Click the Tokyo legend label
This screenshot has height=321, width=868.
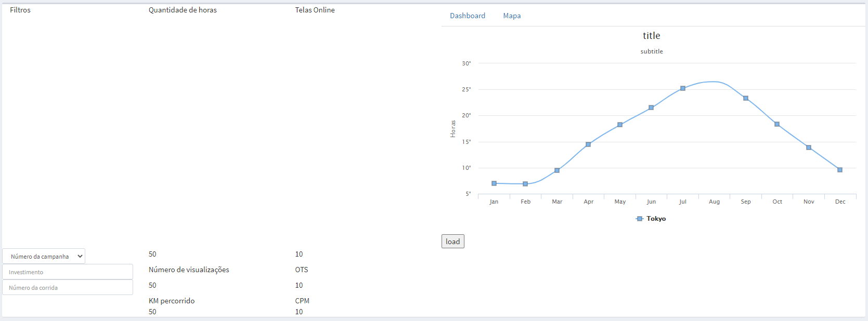click(x=656, y=219)
